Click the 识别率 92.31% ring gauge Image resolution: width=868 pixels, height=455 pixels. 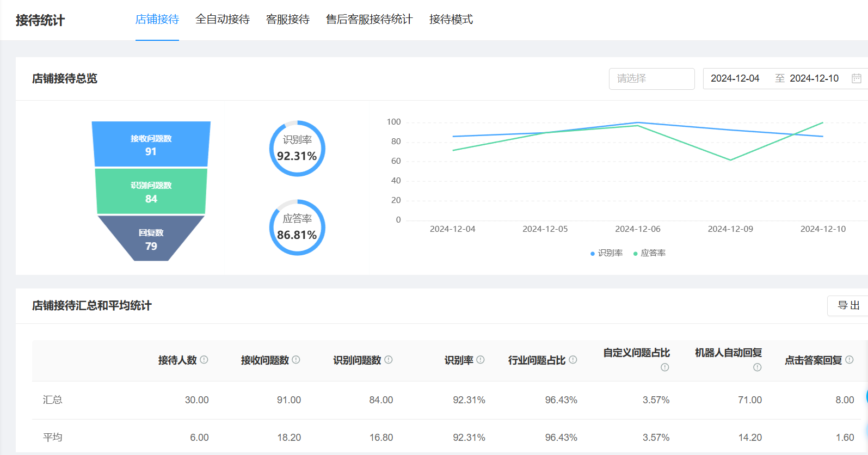point(297,148)
